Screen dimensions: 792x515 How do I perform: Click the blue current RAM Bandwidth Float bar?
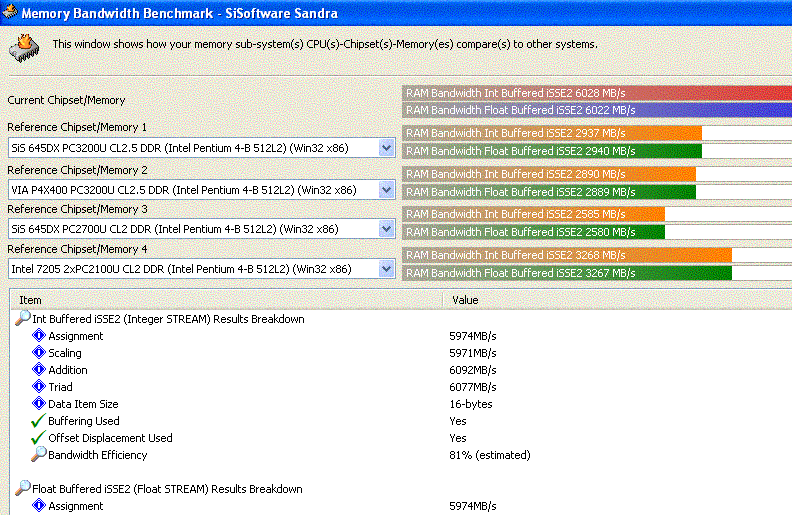[x=596, y=110]
